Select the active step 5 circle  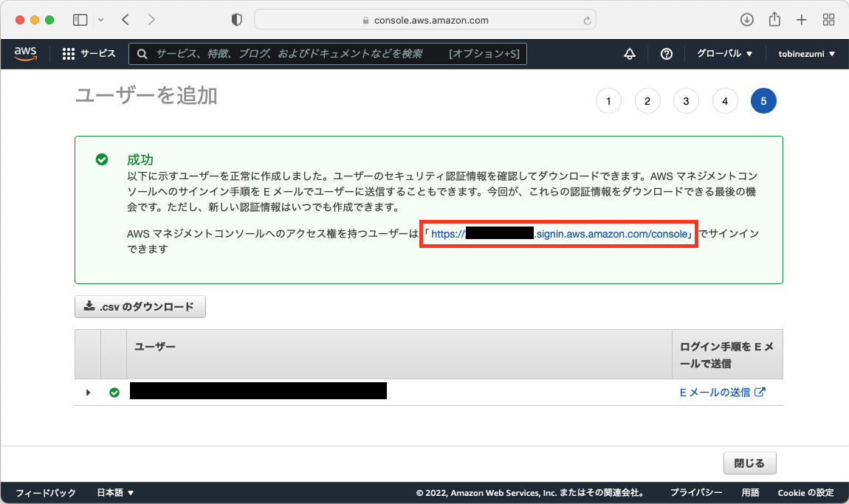pos(763,100)
